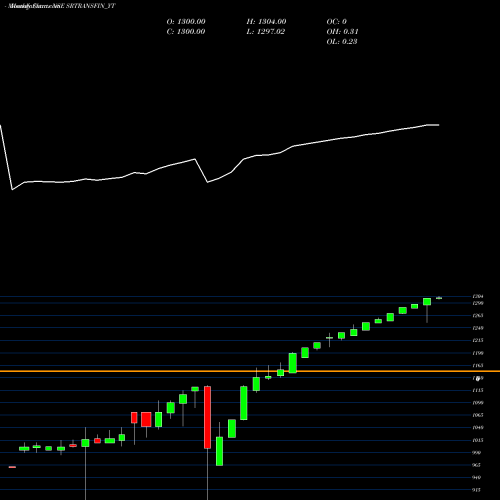Click the 1015 price axis label
The height and width of the screenshot is (500, 500).
478,440
